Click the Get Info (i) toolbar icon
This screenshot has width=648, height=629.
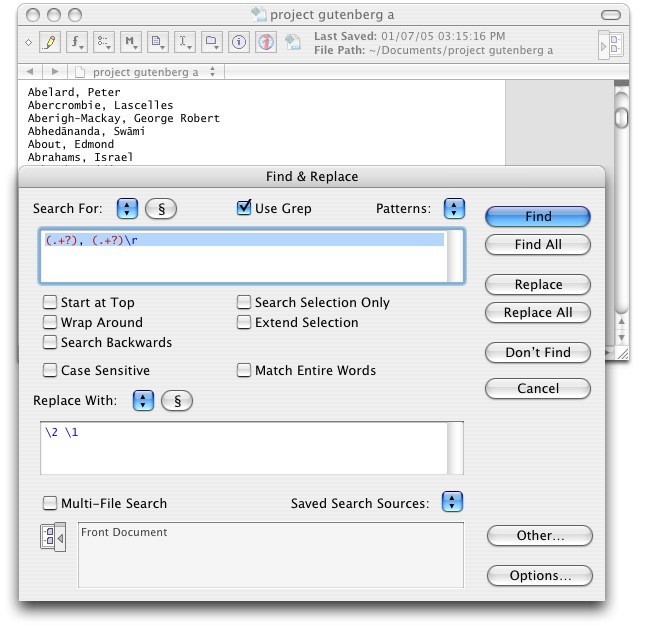click(x=239, y=42)
